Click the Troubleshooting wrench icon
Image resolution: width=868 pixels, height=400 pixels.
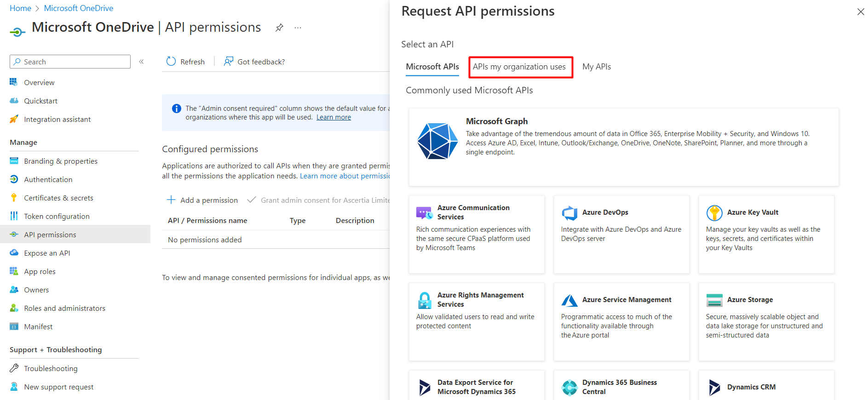14,368
